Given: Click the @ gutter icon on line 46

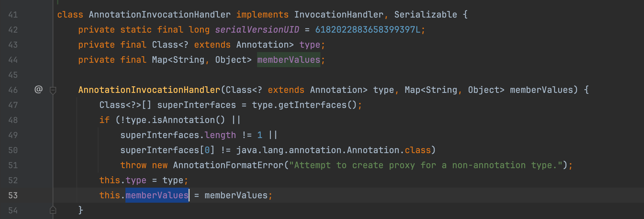Looking at the screenshot, I should [38, 90].
